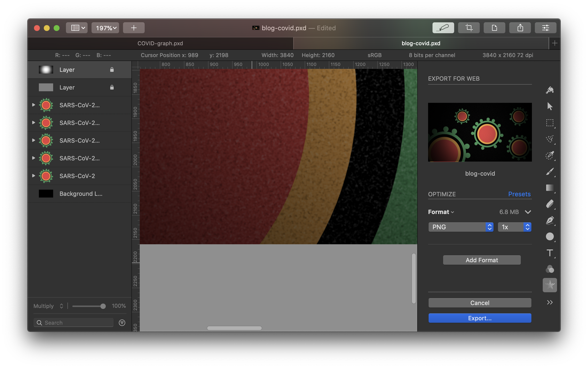Image resolution: width=588 pixels, height=368 pixels.
Task: Toggle the lock on the second Layer
Action: pos(112,87)
